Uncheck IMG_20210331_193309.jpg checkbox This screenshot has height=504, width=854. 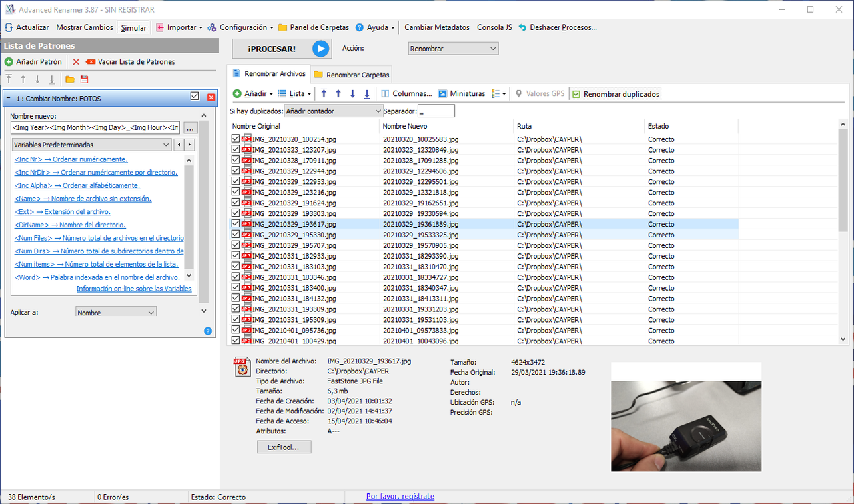(x=235, y=309)
